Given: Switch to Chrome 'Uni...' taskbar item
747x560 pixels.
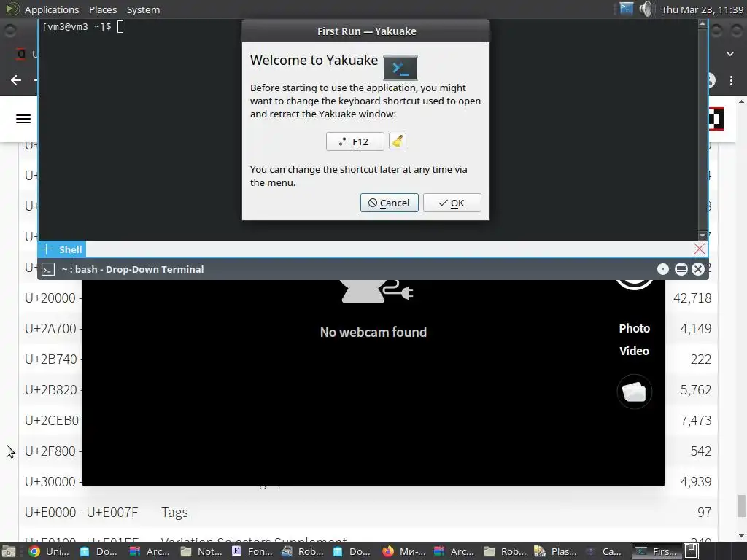Looking at the screenshot, I should (x=50, y=551).
